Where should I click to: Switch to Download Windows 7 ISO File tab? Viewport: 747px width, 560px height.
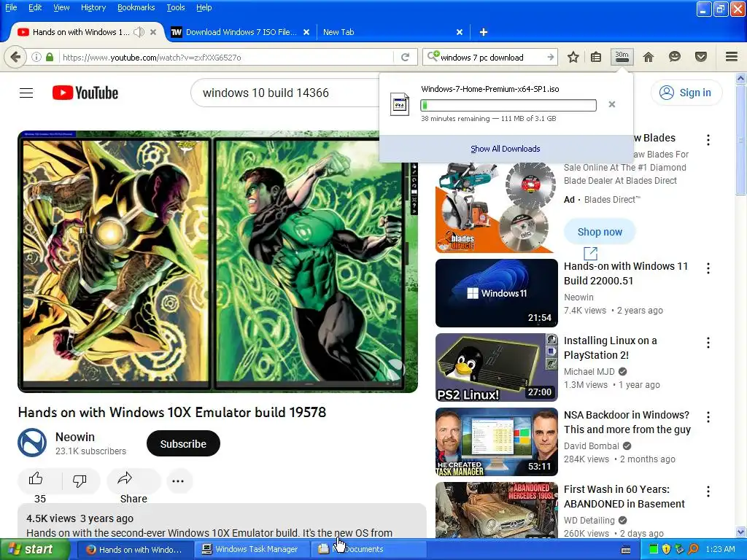click(241, 32)
